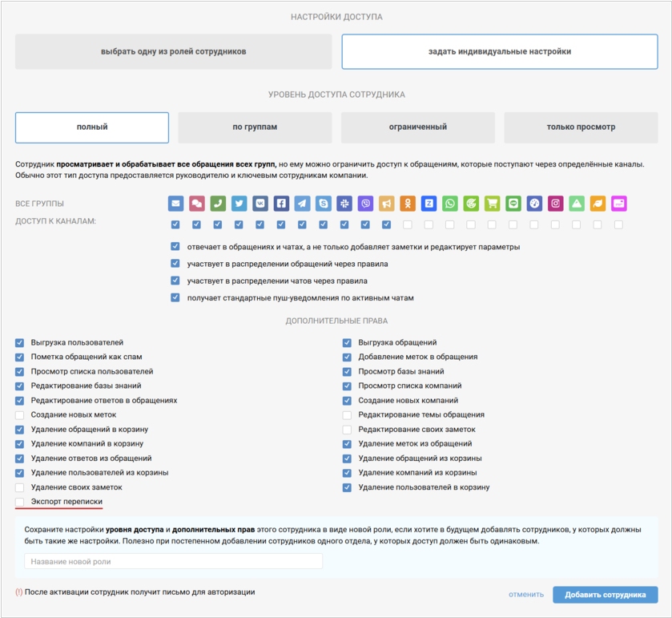Click the 'отменить' link
Image resolution: width=672 pixels, height=618 pixels.
tap(525, 595)
